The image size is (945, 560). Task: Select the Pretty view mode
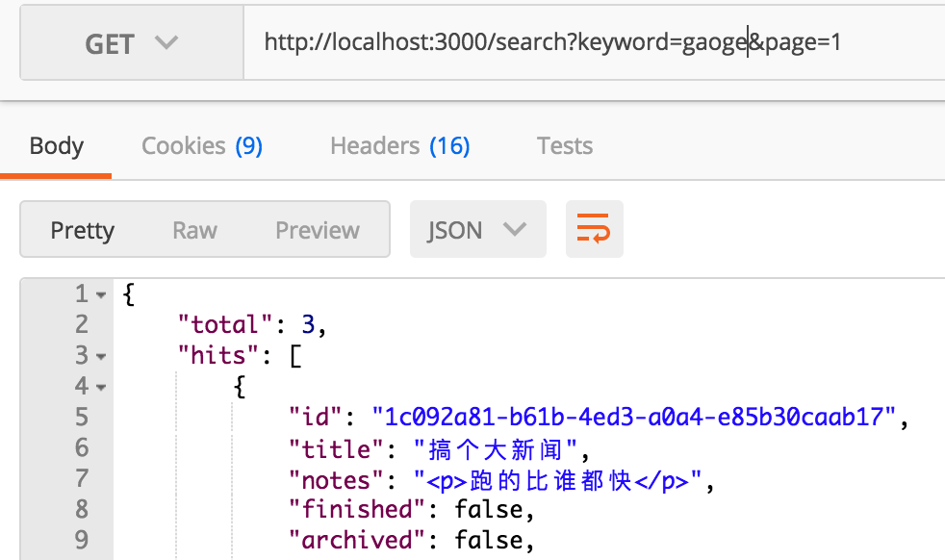click(83, 230)
